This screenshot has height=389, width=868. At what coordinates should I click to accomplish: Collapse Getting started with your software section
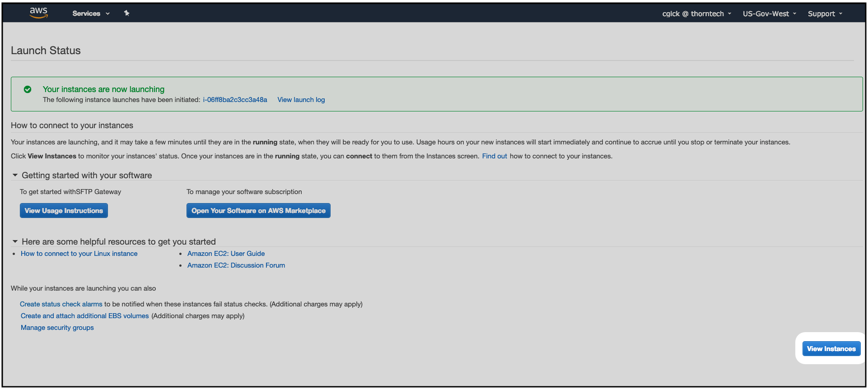pyautogui.click(x=15, y=175)
